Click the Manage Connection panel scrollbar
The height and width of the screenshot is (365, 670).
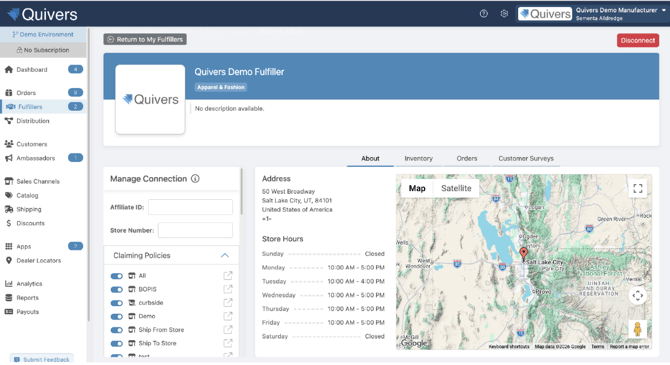click(x=241, y=191)
